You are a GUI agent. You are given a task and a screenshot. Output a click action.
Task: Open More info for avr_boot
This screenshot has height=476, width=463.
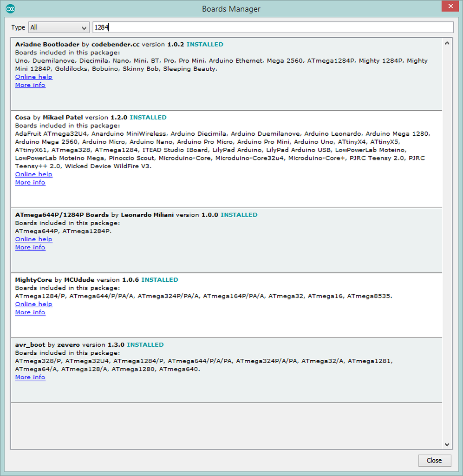(x=30, y=377)
